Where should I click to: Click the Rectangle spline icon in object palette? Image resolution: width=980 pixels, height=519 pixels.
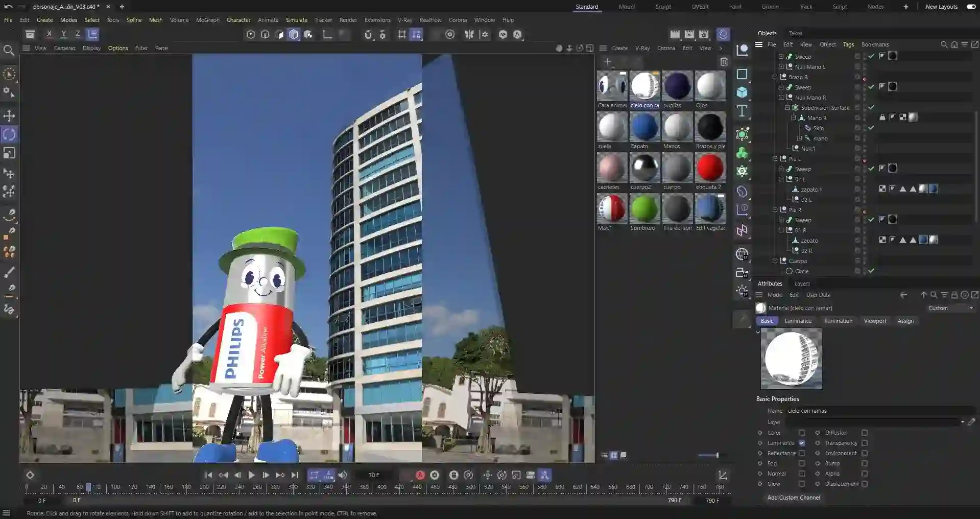coord(742,74)
